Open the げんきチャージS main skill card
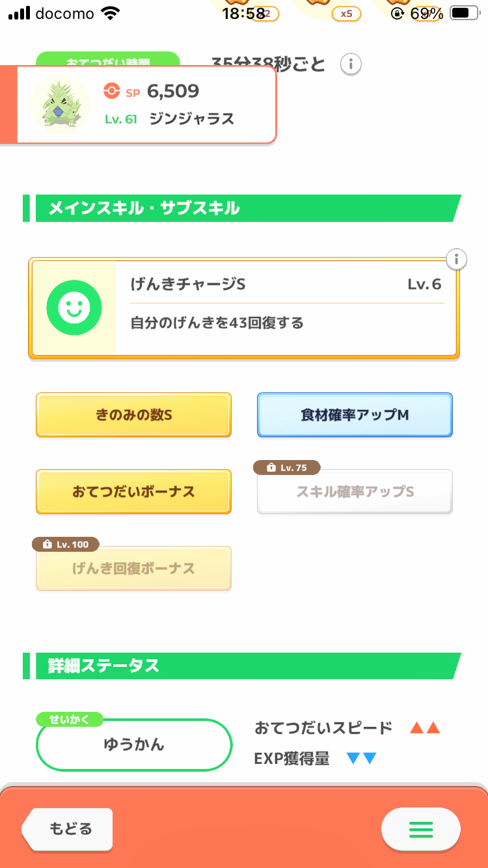 tap(286, 308)
